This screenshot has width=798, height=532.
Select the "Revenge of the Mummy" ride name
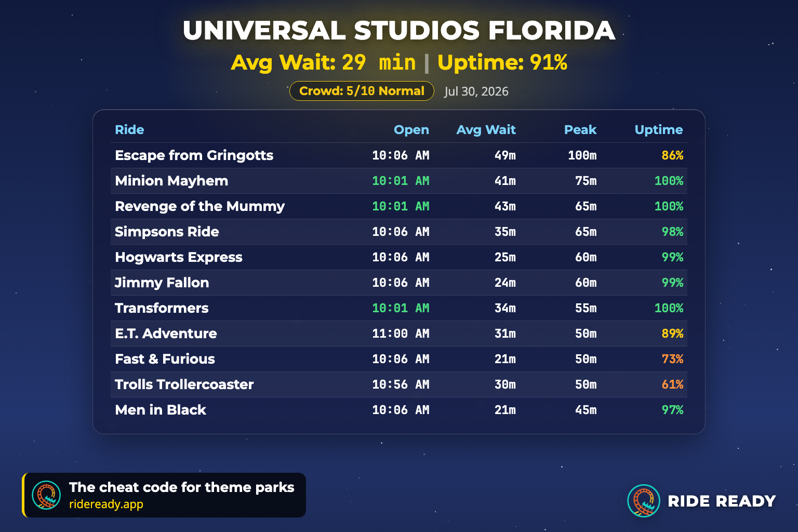click(x=199, y=206)
